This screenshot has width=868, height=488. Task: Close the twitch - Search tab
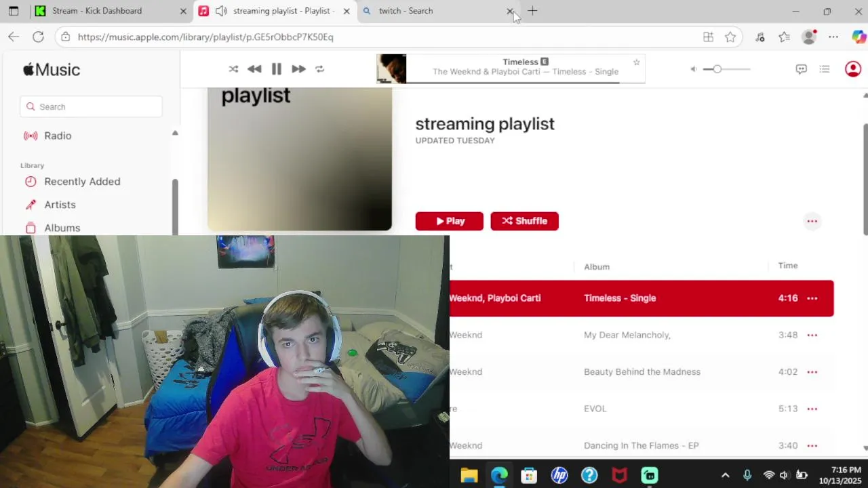510,11
